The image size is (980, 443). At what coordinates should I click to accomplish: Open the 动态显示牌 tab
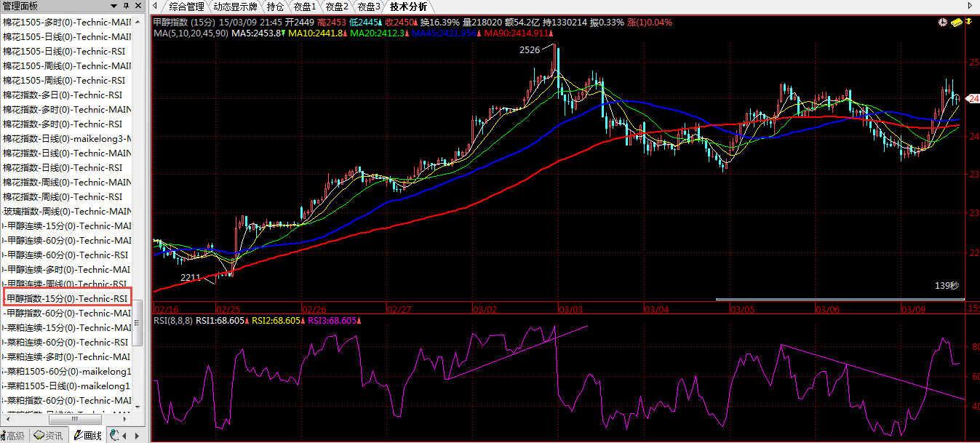[x=235, y=7]
